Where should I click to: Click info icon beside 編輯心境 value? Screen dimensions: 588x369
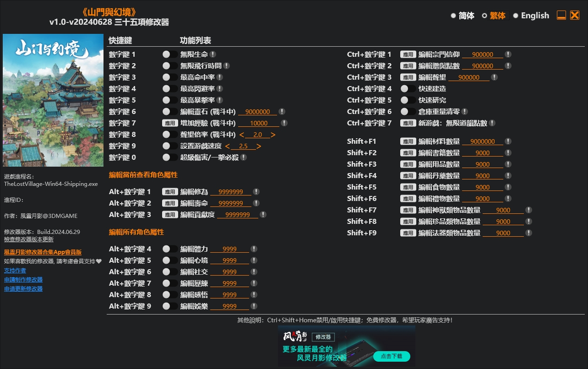click(254, 260)
